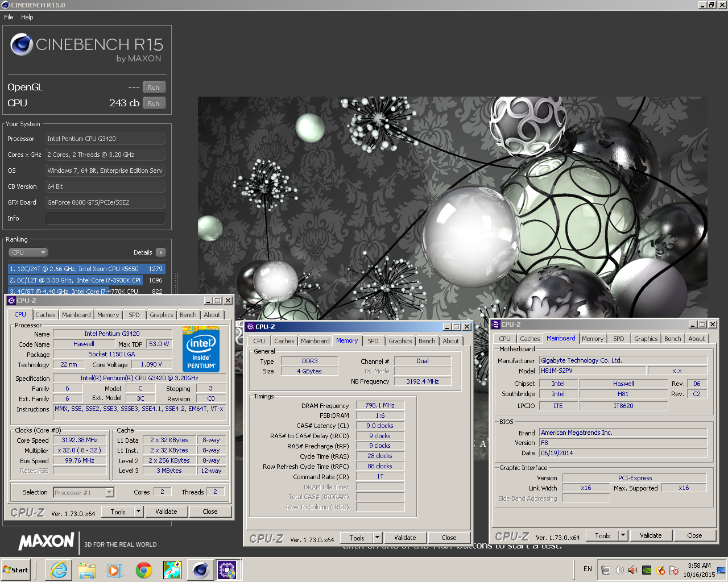Open Windows Media Player from taskbar
This screenshot has height=582, width=728.
pyautogui.click(x=115, y=569)
